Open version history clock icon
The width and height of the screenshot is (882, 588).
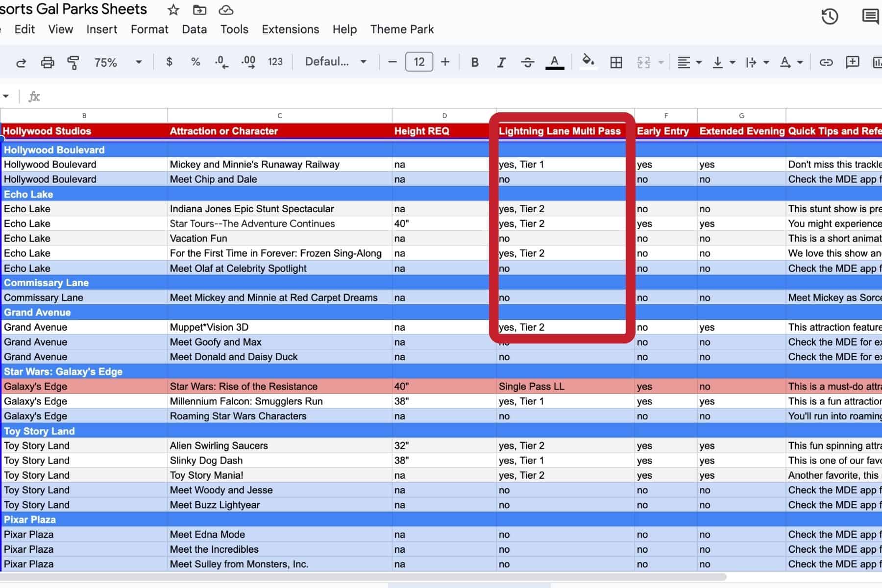pos(830,17)
